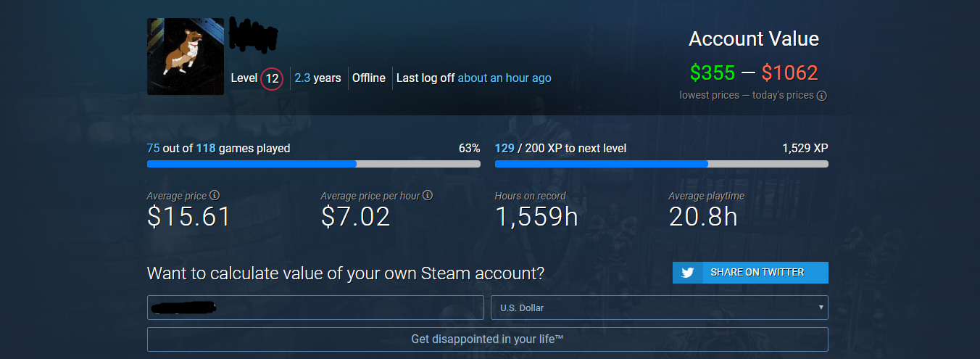
Task: Click the info icon after today's prices
Action: point(822,96)
